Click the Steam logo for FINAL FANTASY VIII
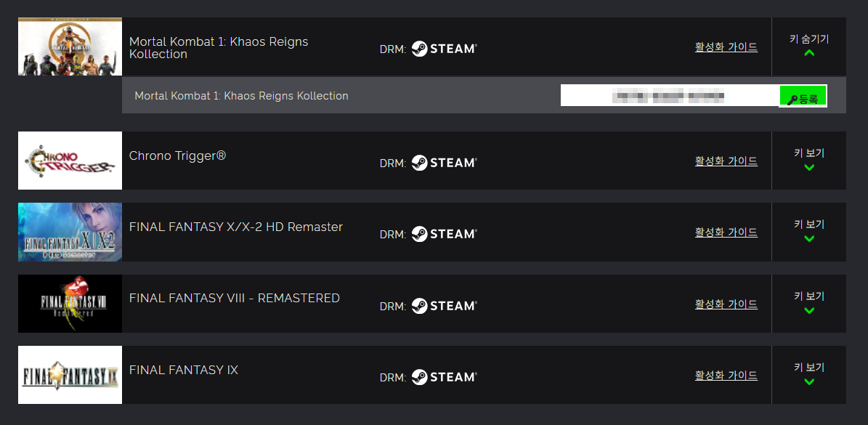Image resolution: width=868 pixels, height=425 pixels. click(444, 306)
